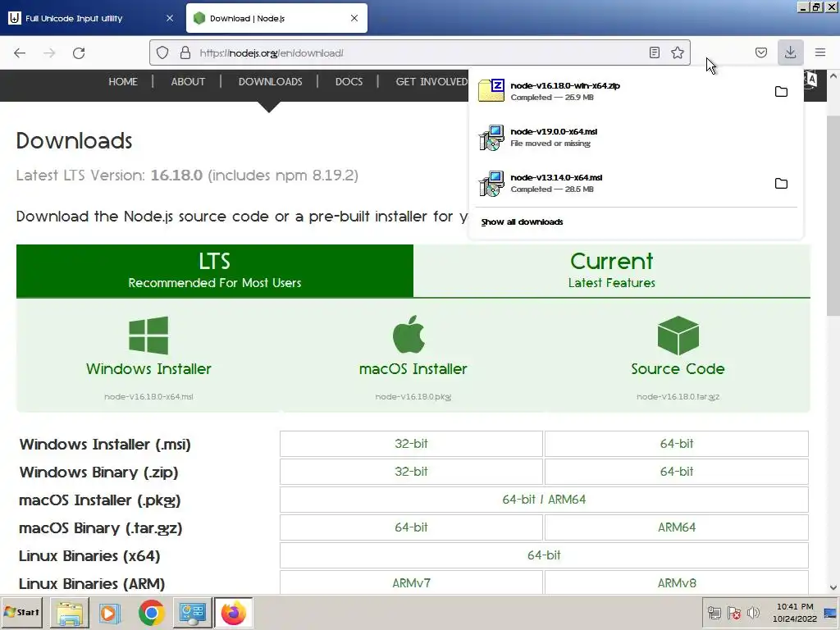Viewport: 840px width, 630px height.
Task: Open the DOWNLOADS nav item
Action: tap(271, 81)
